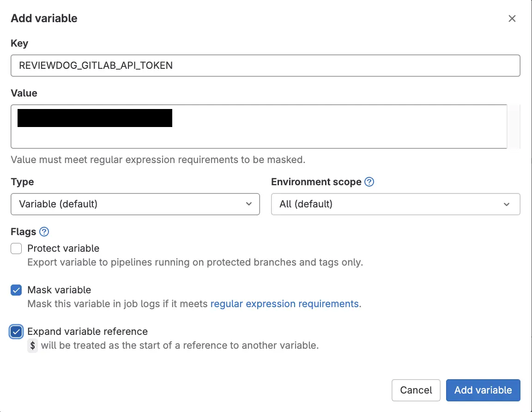Click the REVIEWDOG_GITLAB_API_TOKEN key text
Image resolution: width=532 pixels, height=412 pixels.
95,66
